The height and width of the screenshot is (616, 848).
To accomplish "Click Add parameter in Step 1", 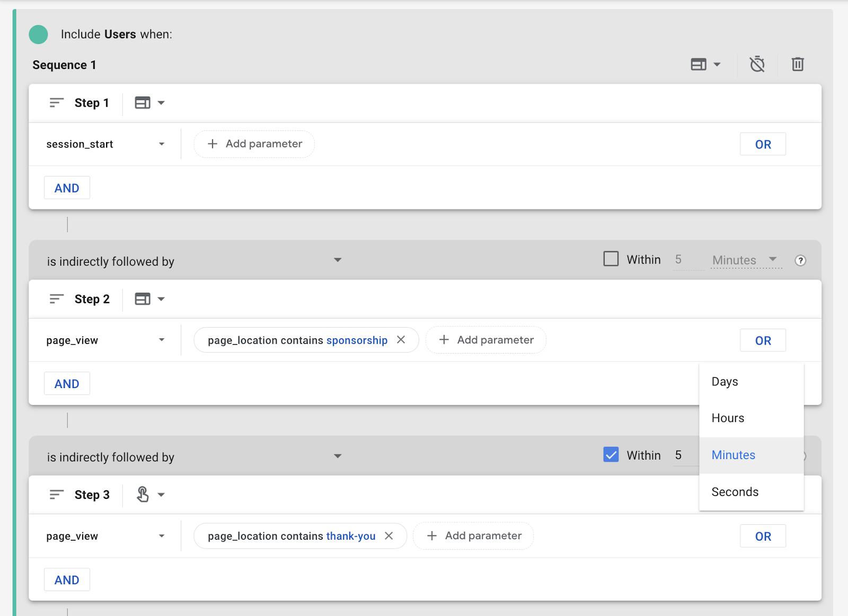I will (254, 144).
